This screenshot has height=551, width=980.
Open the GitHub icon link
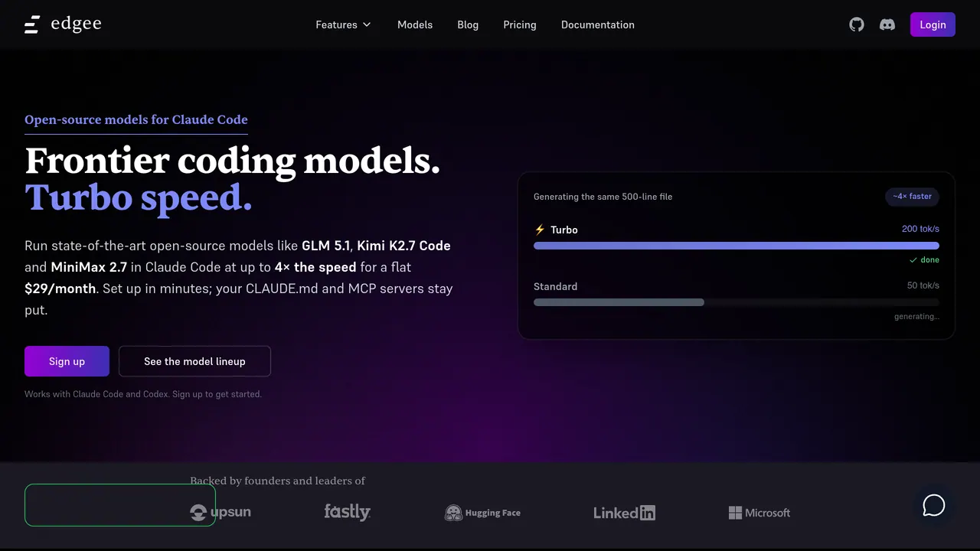[857, 24]
